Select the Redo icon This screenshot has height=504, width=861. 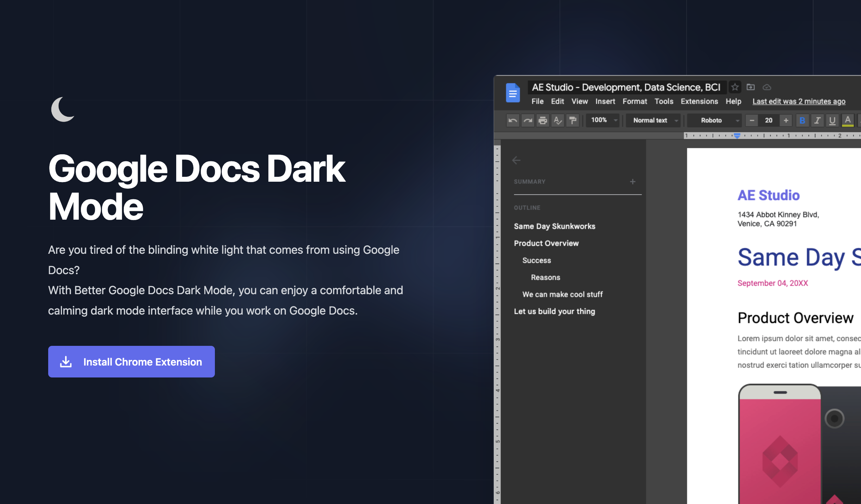(x=528, y=120)
